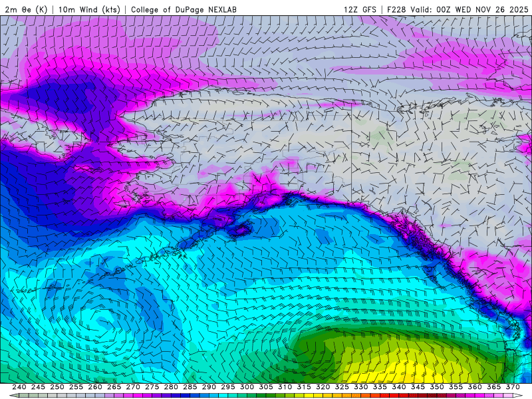Click the 265 value on the color scale
532x399 pixels.
tap(114, 387)
